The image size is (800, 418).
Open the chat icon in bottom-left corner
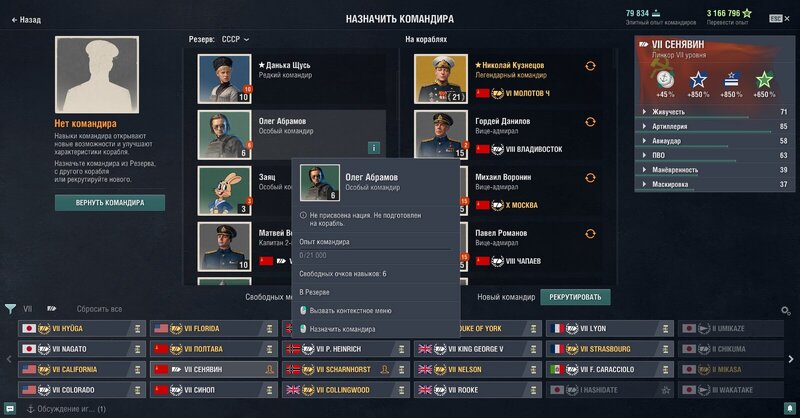(10, 409)
